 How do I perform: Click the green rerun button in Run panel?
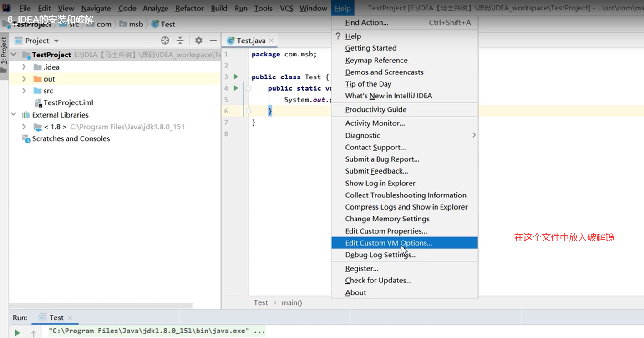coord(17,333)
